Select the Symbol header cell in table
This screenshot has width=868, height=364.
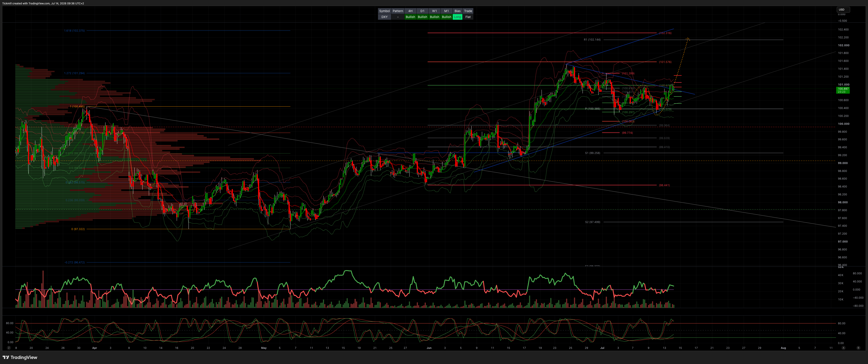click(385, 11)
